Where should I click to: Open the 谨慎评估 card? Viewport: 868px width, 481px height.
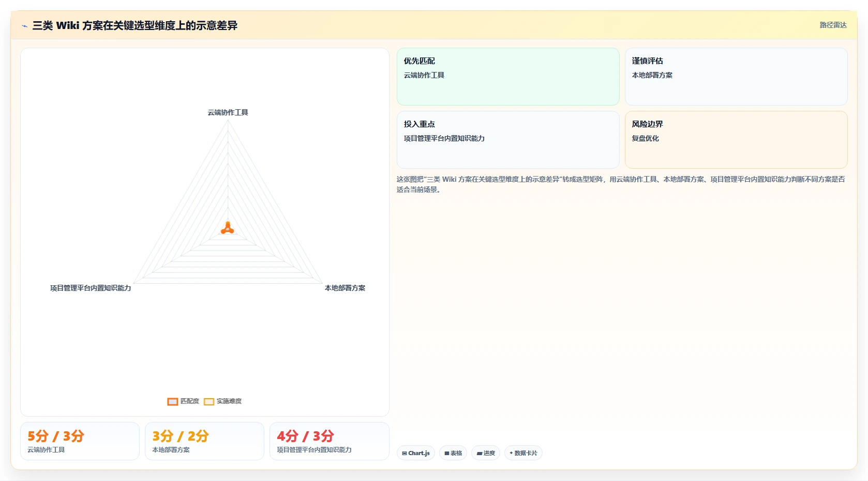pos(736,77)
